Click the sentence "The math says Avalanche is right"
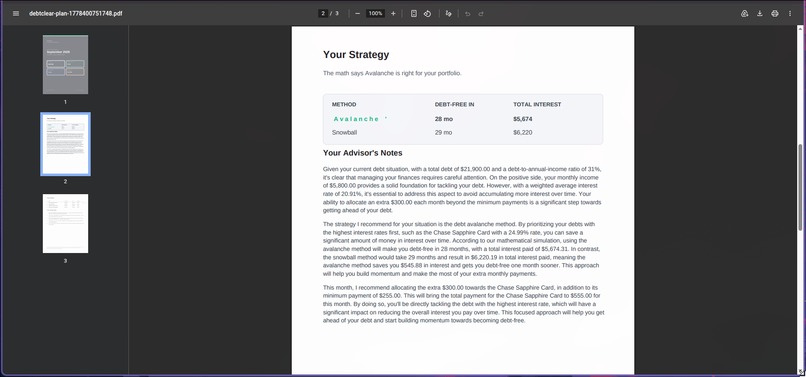The height and width of the screenshot is (377, 806). [392, 73]
